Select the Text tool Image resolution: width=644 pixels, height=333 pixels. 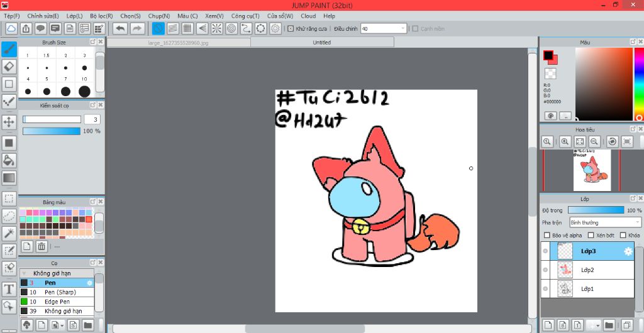[x=9, y=290]
